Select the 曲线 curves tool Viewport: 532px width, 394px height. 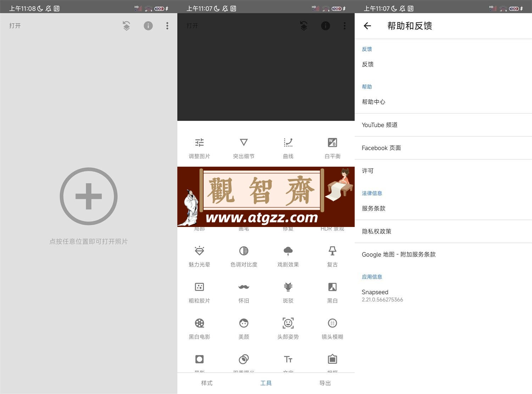pyautogui.click(x=288, y=149)
